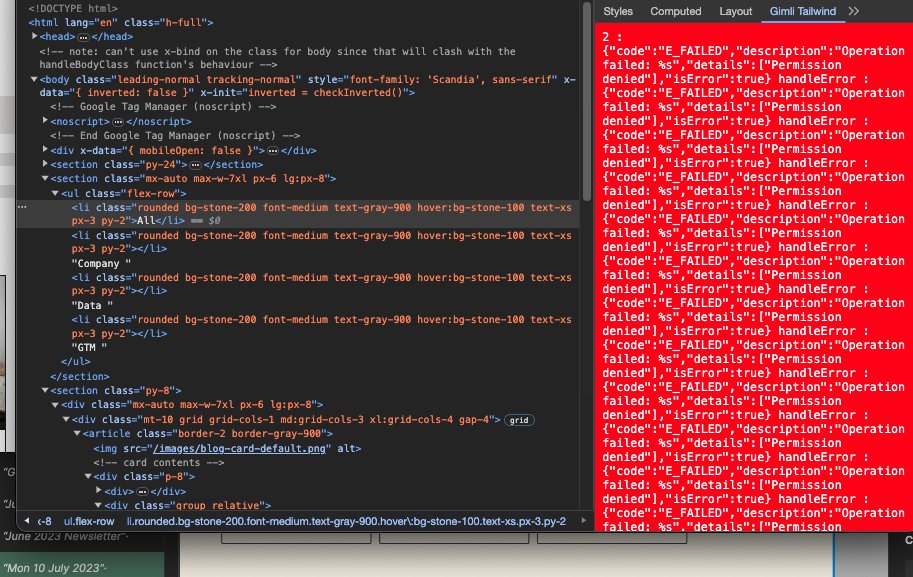This screenshot has height=577, width=913.
Task: Expand the div x-data mobileOpen node
Action: coord(45,150)
